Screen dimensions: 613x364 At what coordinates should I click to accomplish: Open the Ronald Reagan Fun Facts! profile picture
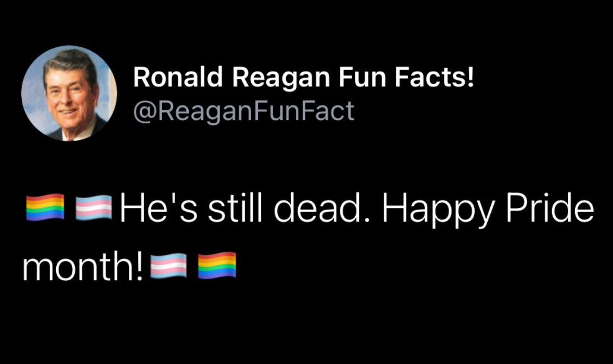tap(69, 94)
